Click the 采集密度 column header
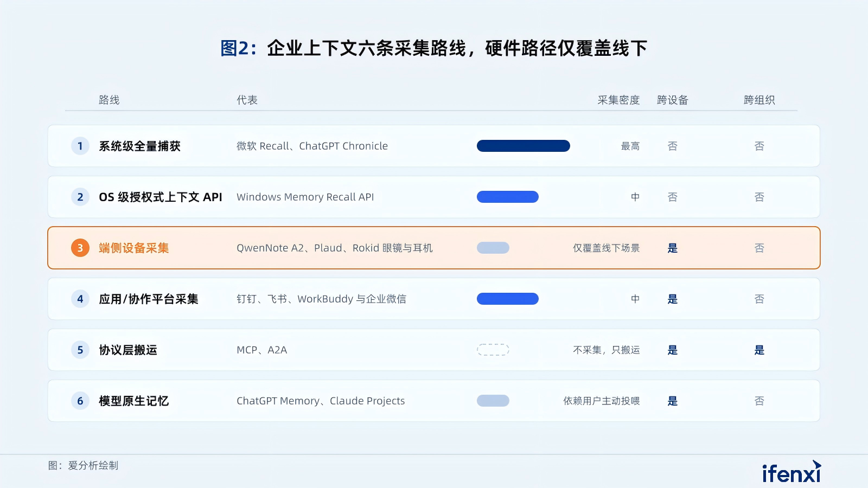This screenshot has height=488, width=868. coord(618,100)
